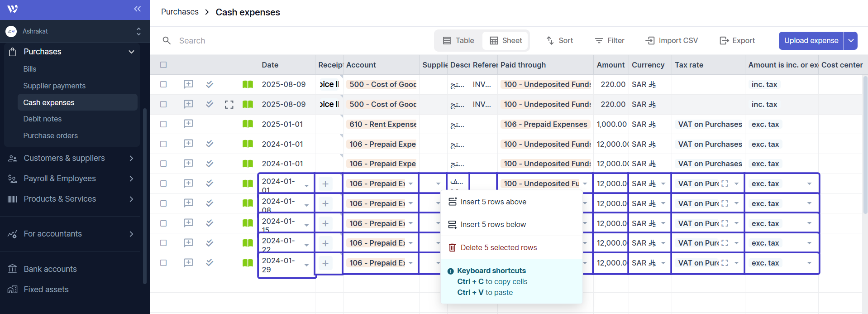Check the box for 2025-01-01 row

(x=163, y=124)
